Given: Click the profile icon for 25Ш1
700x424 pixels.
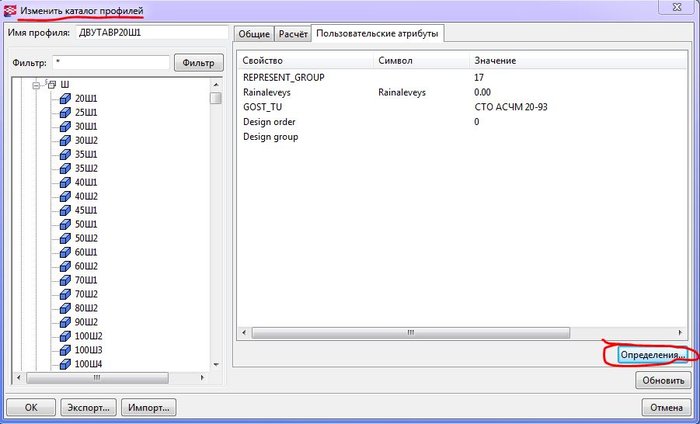Looking at the screenshot, I should 65,112.
